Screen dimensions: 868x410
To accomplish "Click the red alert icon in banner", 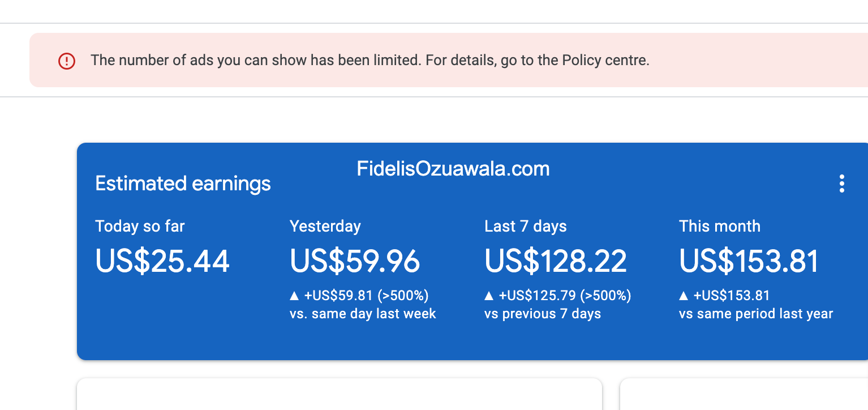I will pyautogui.click(x=67, y=61).
